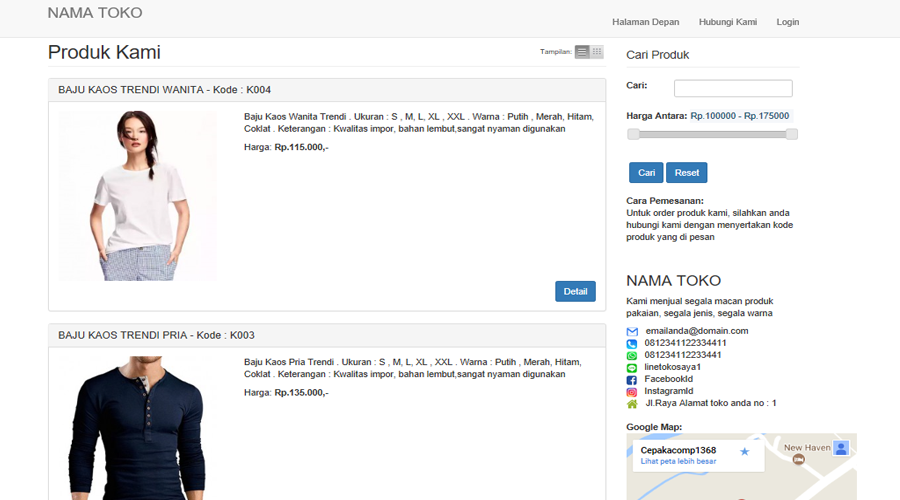Click the left price range slider handle
900x500 pixels.
(x=633, y=134)
